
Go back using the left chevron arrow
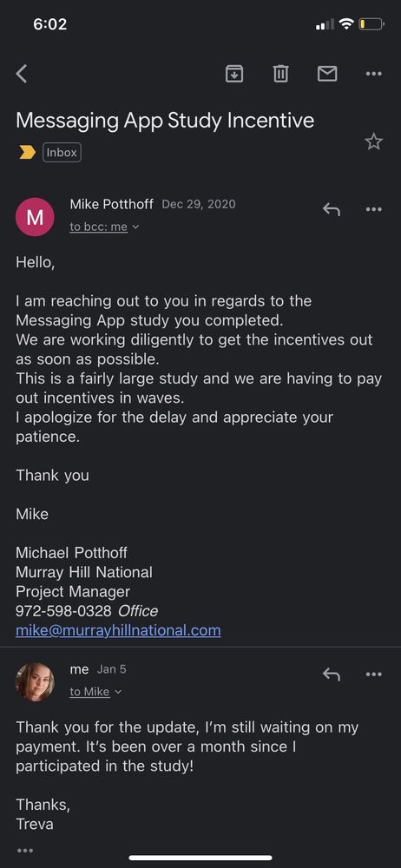pos(22,73)
